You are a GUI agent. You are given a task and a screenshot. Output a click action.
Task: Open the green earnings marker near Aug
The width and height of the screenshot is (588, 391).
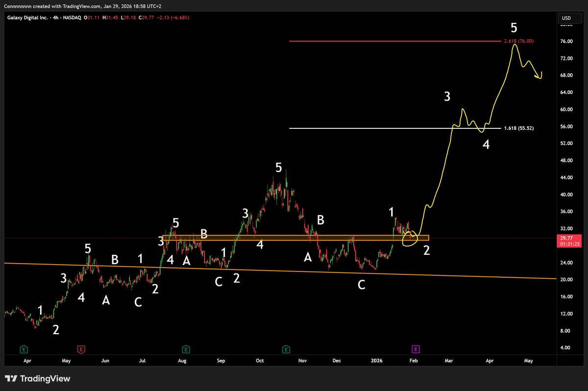click(x=186, y=349)
